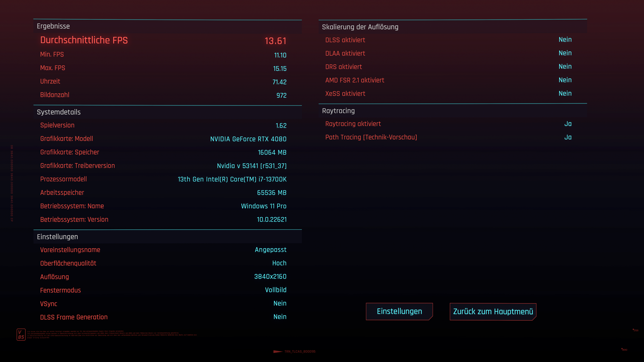Click the V 85 logo icon
The height and width of the screenshot is (362, 644).
click(x=21, y=335)
